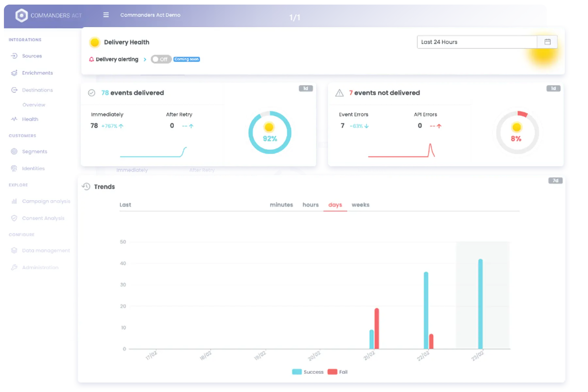Click the Administration wrench icon

[14, 267]
